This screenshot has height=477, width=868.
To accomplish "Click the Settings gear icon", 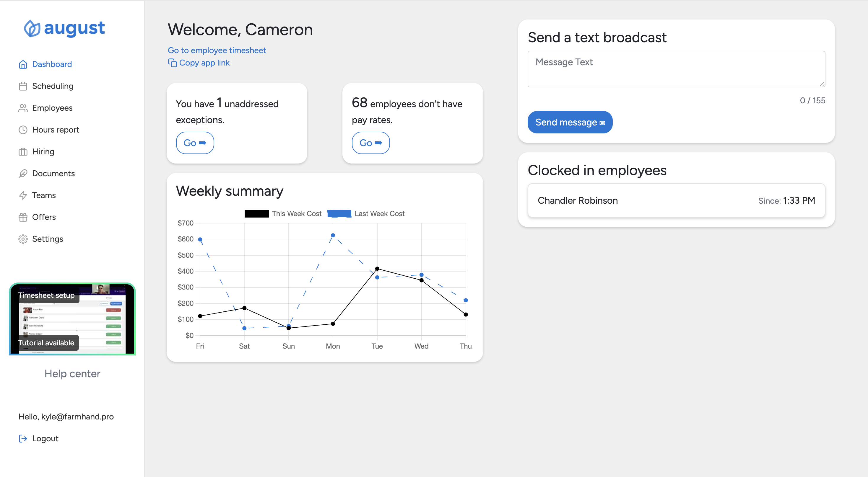I will [x=23, y=239].
